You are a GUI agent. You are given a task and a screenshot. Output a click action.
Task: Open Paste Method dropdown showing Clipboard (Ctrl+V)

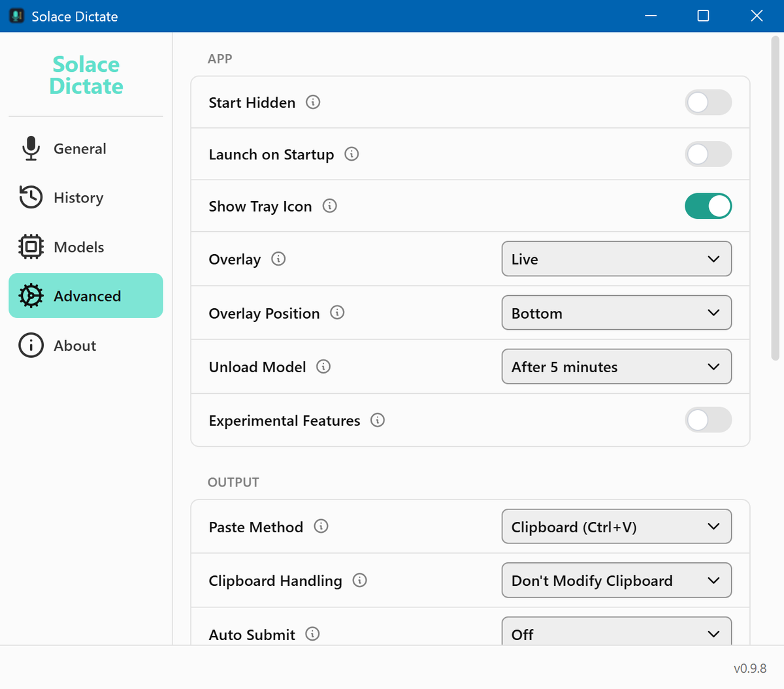tap(617, 526)
